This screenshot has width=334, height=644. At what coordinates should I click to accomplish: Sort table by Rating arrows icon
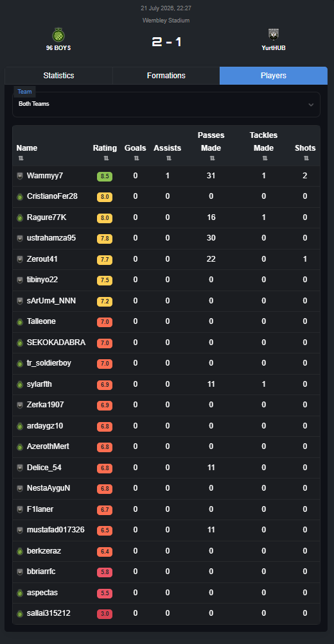pyautogui.click(x=106, y=158)
